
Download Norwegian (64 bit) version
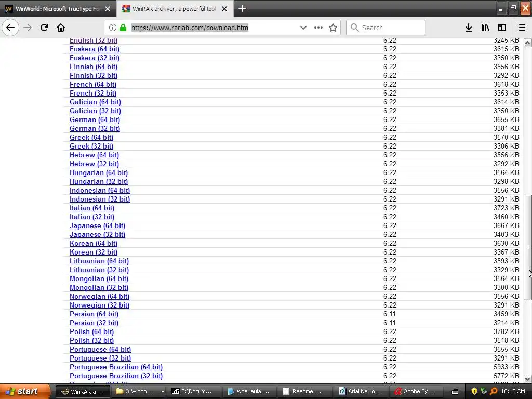99,296
